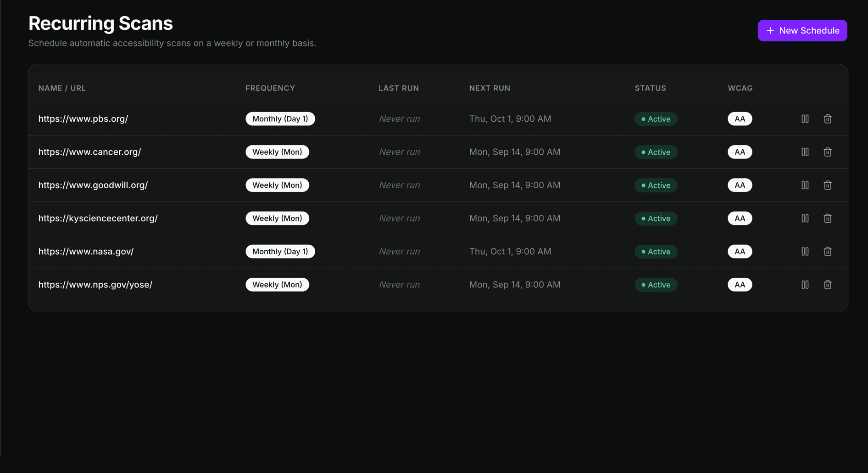
Task: Open the https://www.nps.gov/yose/ entry
Action: 95,285
